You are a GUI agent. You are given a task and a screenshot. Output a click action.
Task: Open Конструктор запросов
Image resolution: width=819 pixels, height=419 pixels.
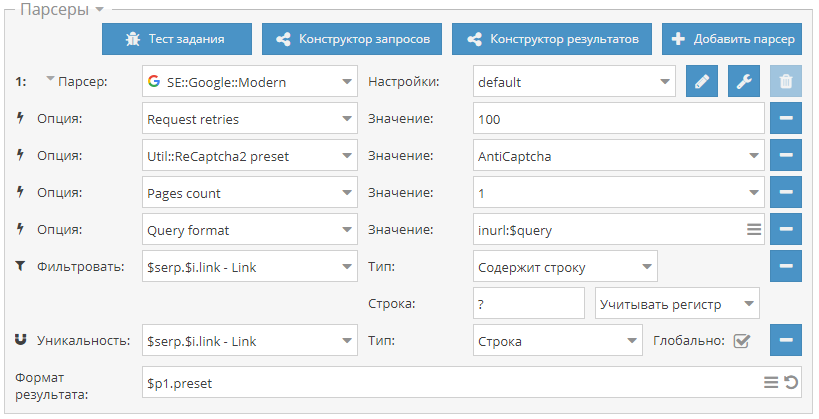point(352,39)
